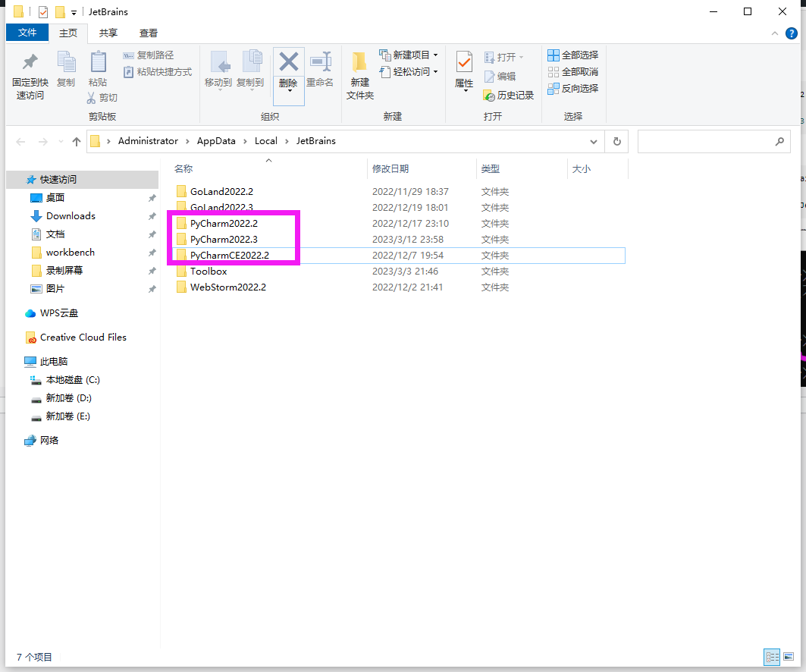The width and height of the screenshot is (806, 672).
Task: Click Administrator in the address path
Action: tap(148, 141)
